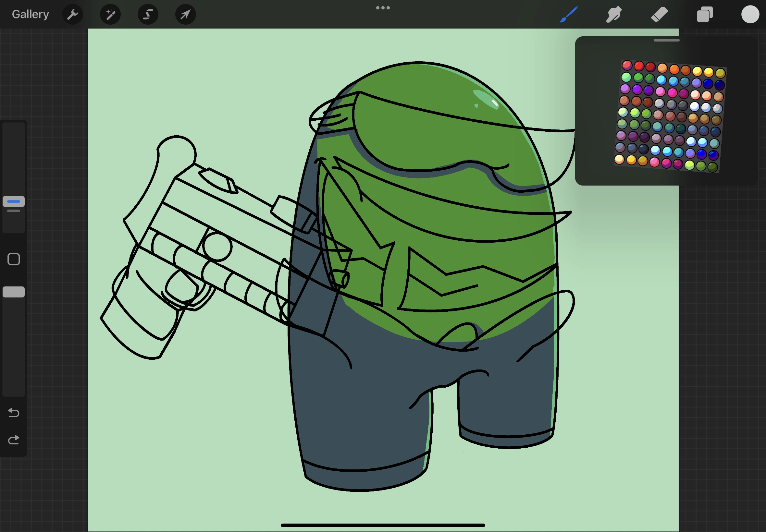Open the Layers panel

(x=705, y=14)
